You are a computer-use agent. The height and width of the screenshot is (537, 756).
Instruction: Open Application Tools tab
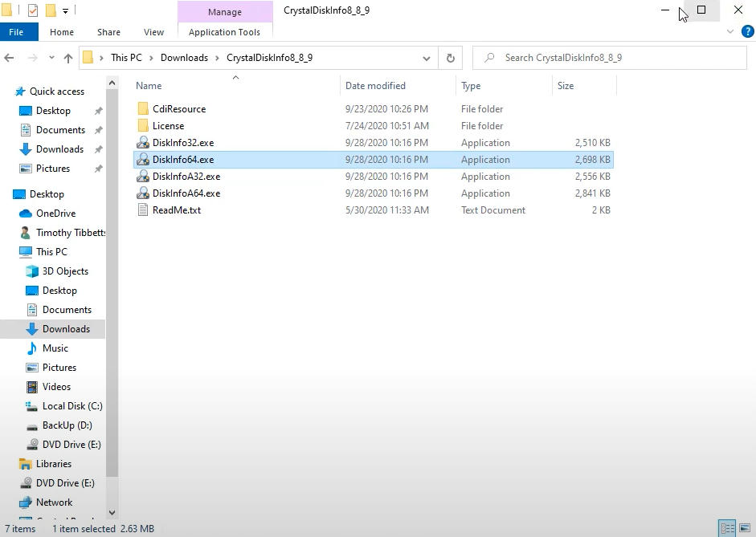point(224,32)
